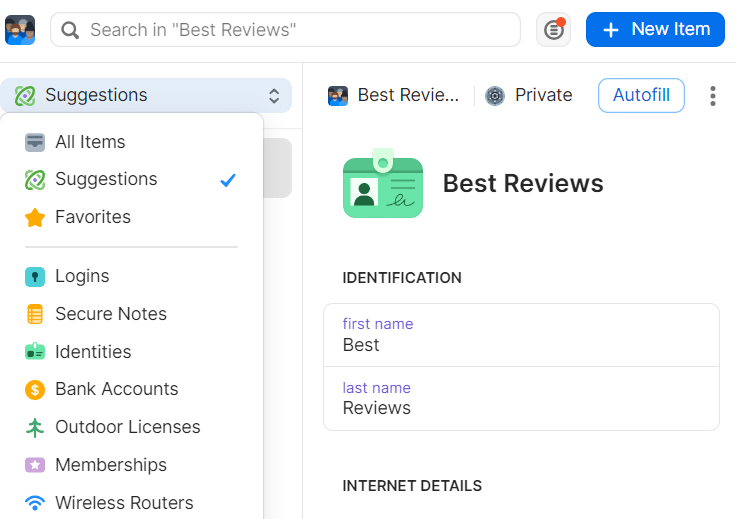Click the Bank Accounts dollar coin icon
Screen dimensions: 736x519
click(x=35, y=389)
